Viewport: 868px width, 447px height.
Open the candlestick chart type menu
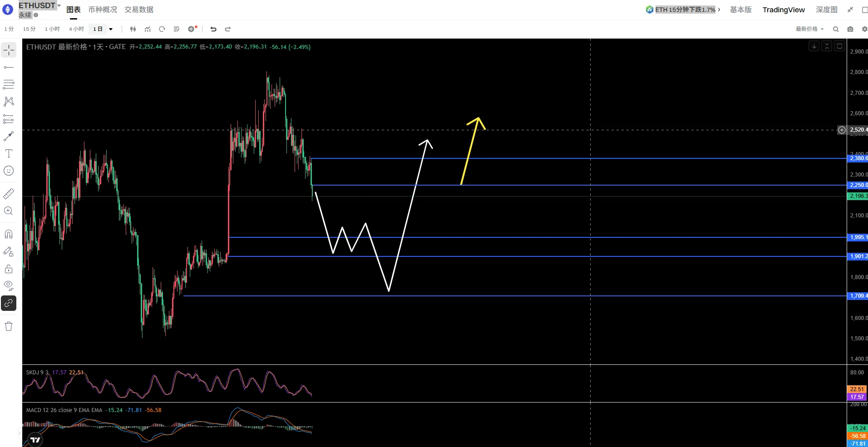click(133, 29)
